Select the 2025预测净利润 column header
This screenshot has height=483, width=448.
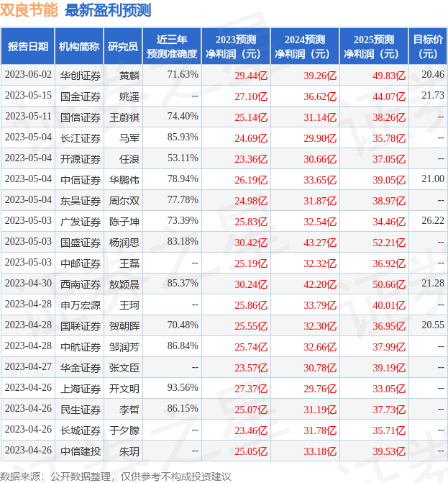[x=373, y=47]
